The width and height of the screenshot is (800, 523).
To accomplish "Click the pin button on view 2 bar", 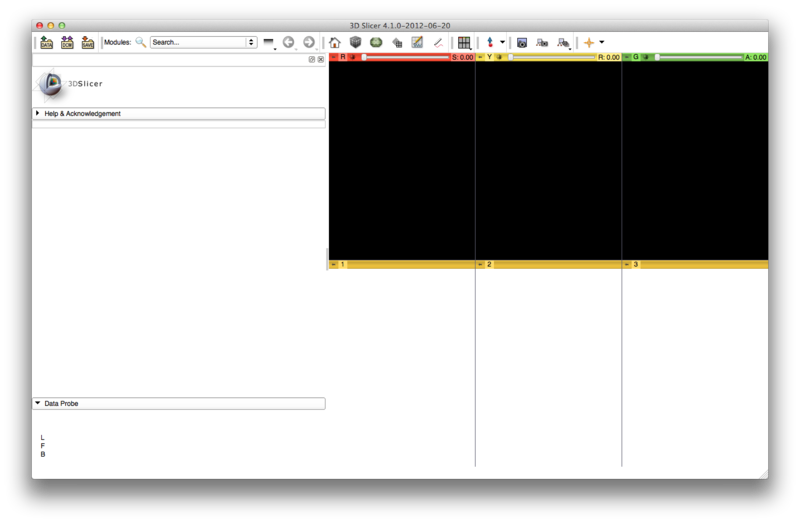I will 480,264.
